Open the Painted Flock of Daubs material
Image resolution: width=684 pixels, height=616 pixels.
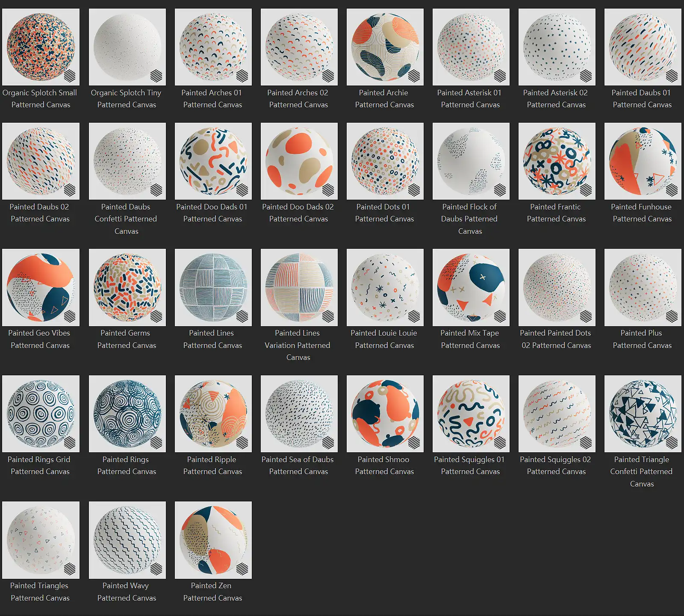pos(471,161)
